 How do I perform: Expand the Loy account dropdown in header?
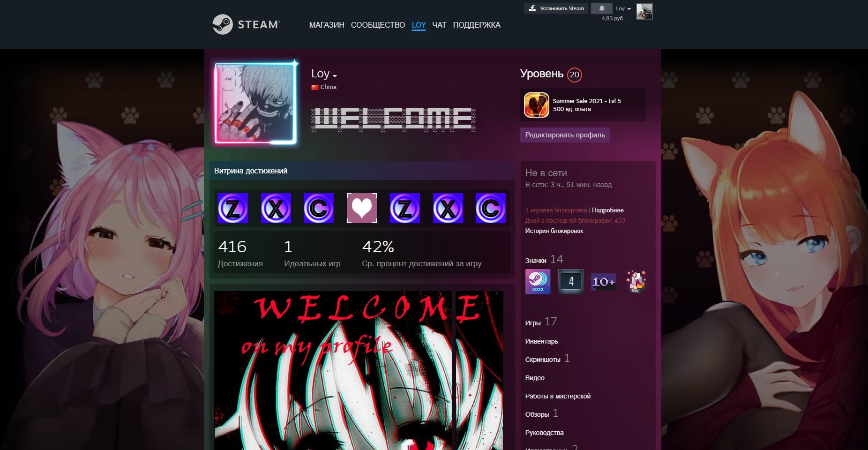click(623, 8)
